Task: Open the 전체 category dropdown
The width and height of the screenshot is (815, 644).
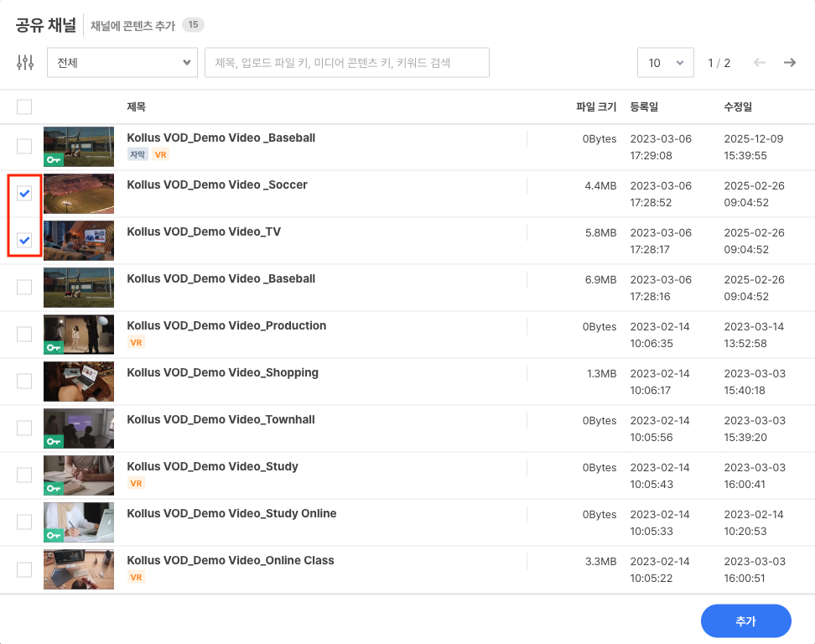Action: pyautogui.click(x=122, y=63)
